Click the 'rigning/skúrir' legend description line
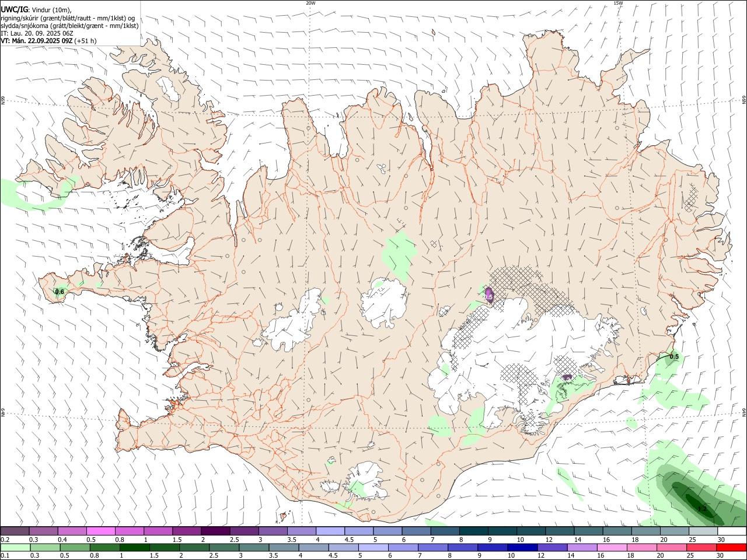 pyautogui.click(x=67, y=18)
